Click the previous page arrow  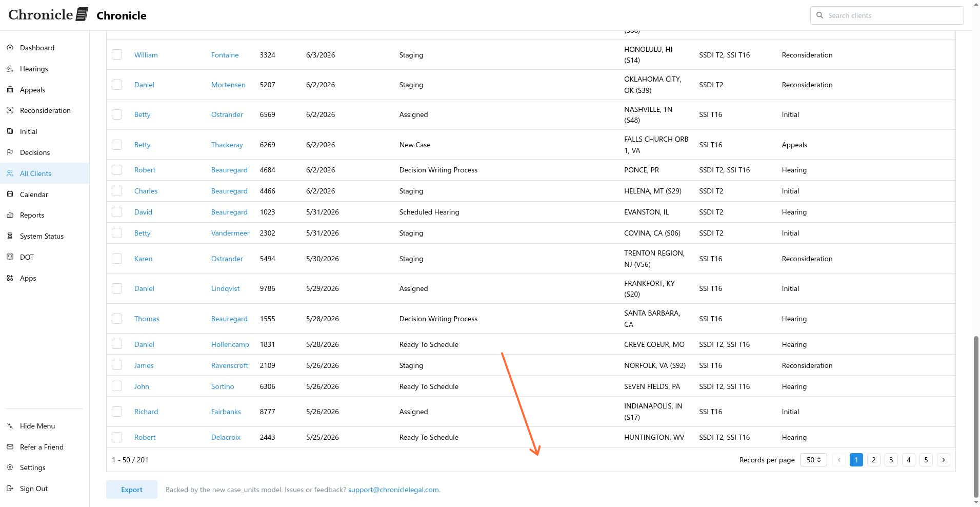pyautogui.click(x=839, y=460)
